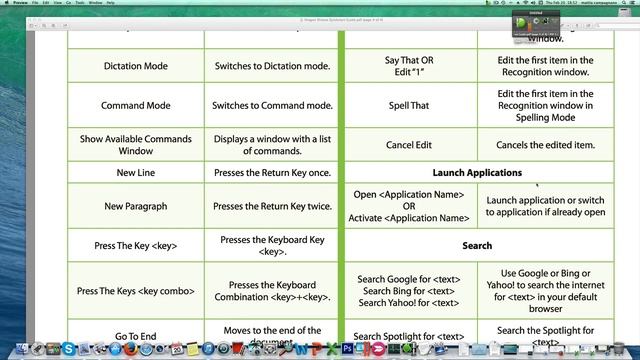The width and height of the screenshot is (640, 360).
Task: Click the green microphone in Dragon status window
Action: [521, 23]
